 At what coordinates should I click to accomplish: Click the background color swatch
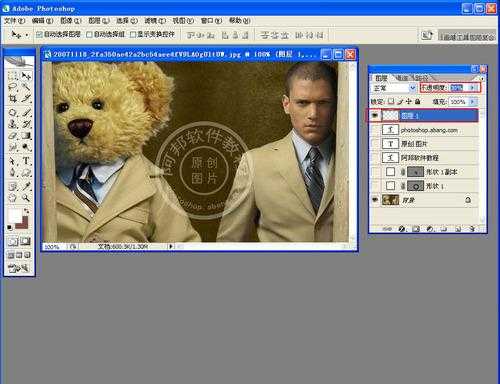coord(23,223)
